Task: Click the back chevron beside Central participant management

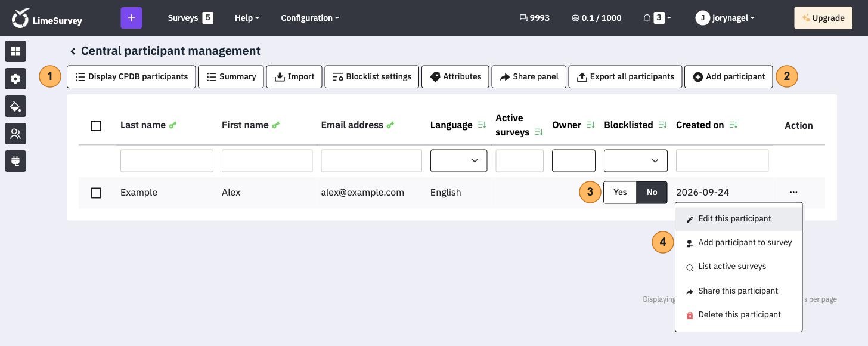Action: pos(73,51)
